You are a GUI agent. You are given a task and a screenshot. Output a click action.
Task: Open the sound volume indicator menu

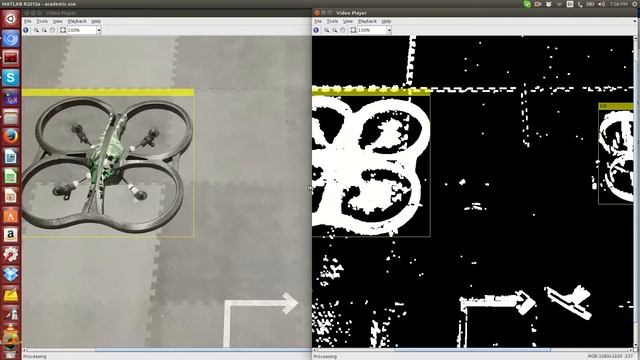click(x=602, y=4)
